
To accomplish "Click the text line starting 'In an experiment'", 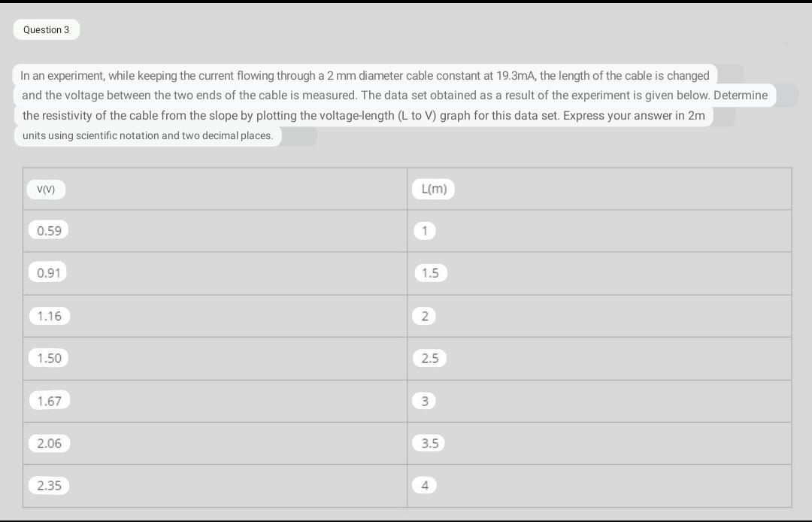I will [365, 76].
